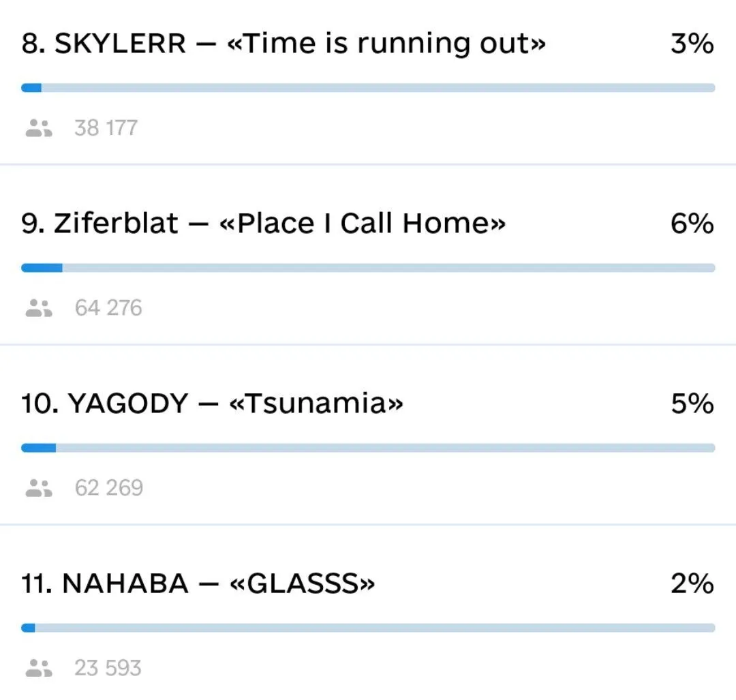Click voters icon under SKYLERR option
Viewport: 736px width, 700px height.
tap(39, 128)
